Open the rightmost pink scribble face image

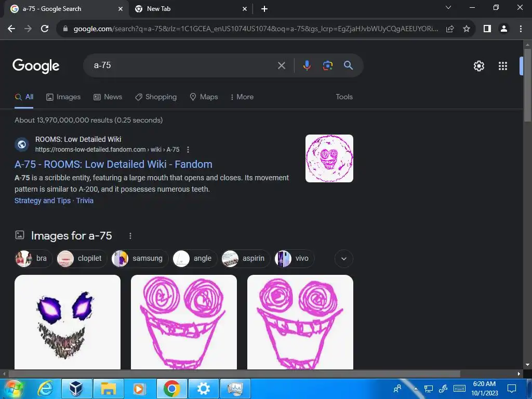(x=300, y=322)
